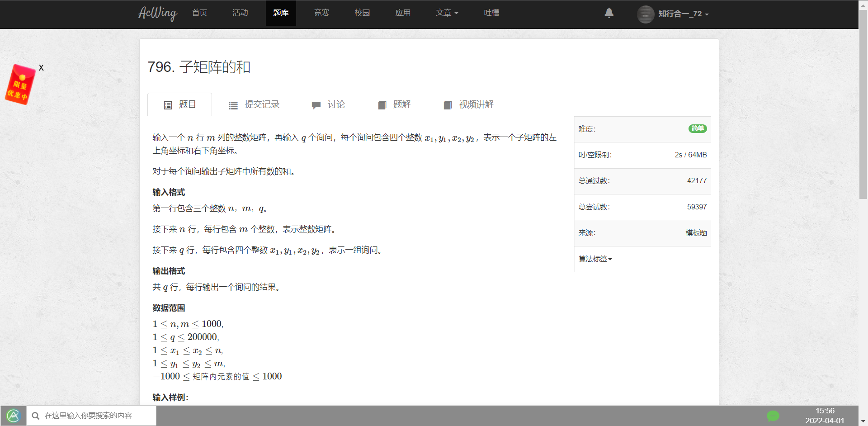Switch to the 视频讲解 tab

(468, 104)
